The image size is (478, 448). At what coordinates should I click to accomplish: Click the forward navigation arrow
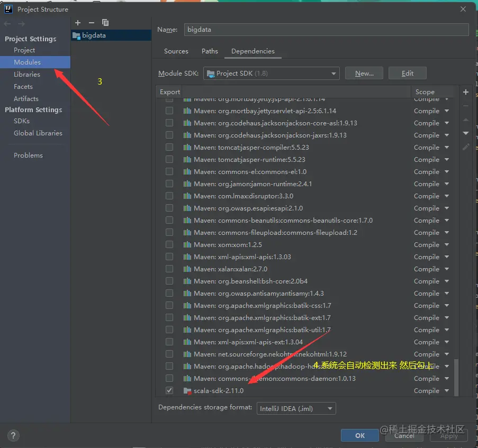21,24
